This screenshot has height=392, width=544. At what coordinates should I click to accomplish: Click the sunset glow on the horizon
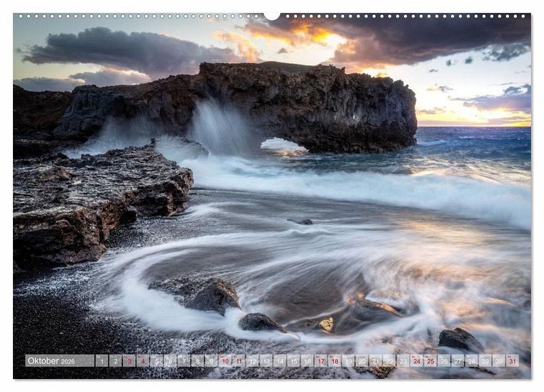(x=476, y=122)
